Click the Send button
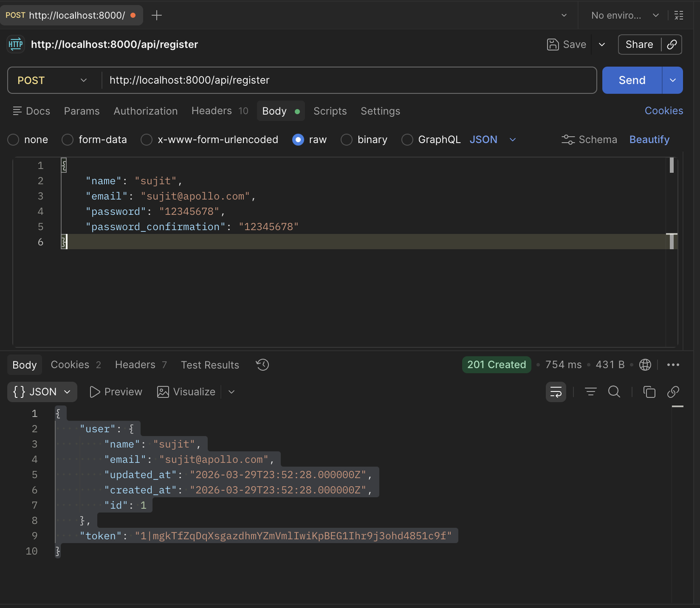This screenshot has width=700, height=608. tap(632, 80)
